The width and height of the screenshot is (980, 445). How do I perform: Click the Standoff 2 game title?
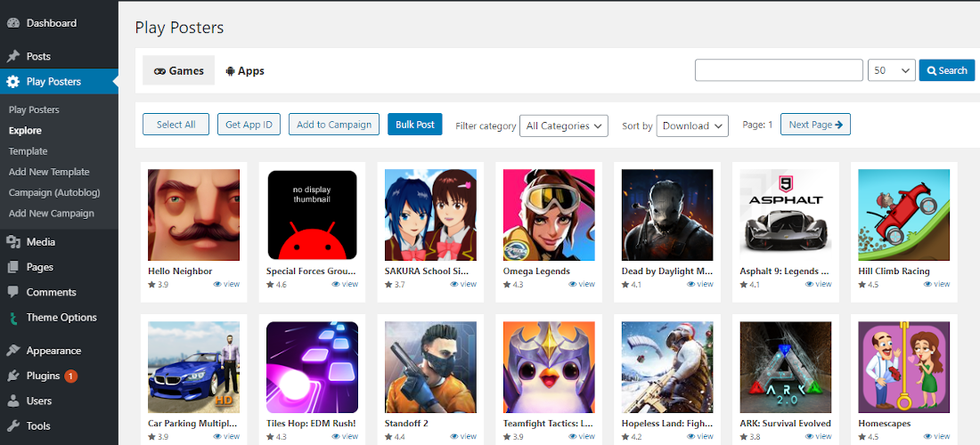point(406,423)
